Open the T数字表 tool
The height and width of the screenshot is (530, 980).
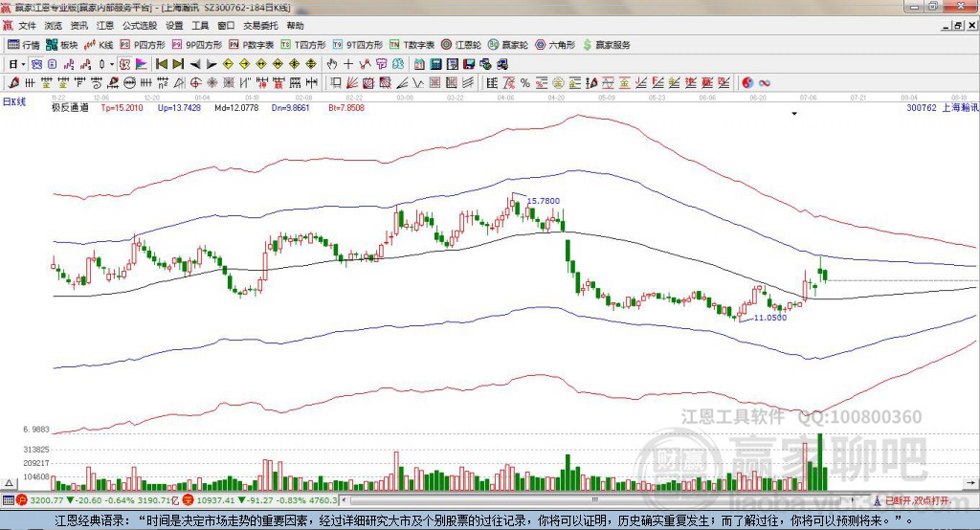[x=412, y=45]
